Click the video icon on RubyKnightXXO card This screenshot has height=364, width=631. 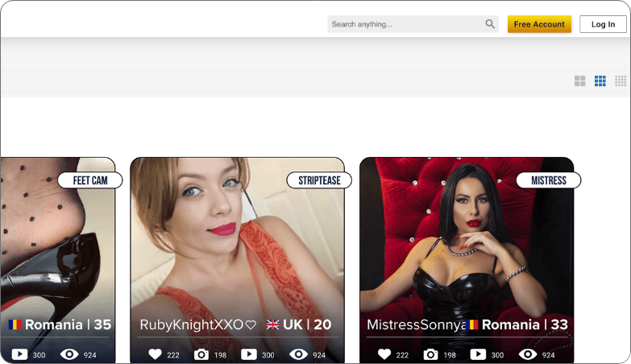(248, 354)
